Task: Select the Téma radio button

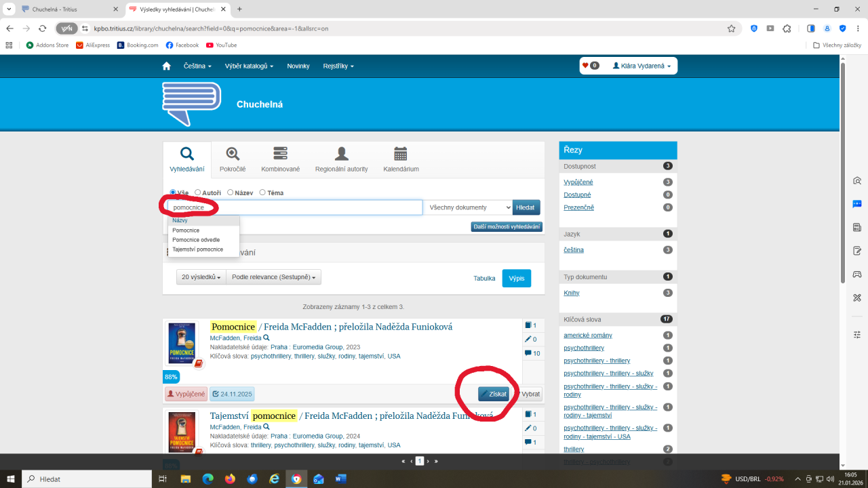Action: click(x=262, y=192)
